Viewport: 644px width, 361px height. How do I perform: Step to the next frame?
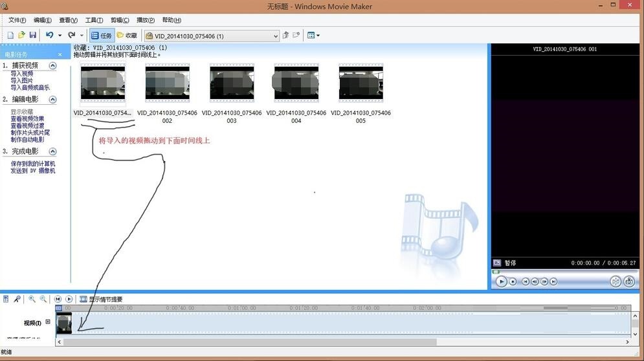544,281
